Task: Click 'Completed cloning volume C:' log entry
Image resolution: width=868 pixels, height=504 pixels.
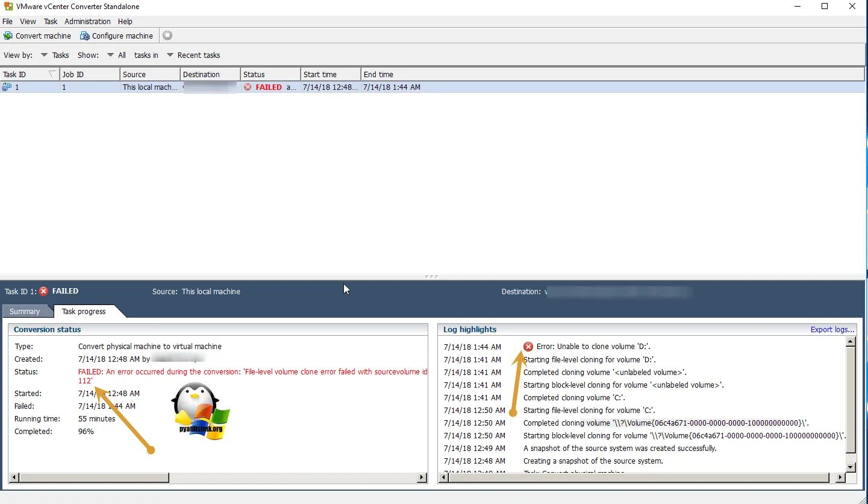Action: (574, 397)
